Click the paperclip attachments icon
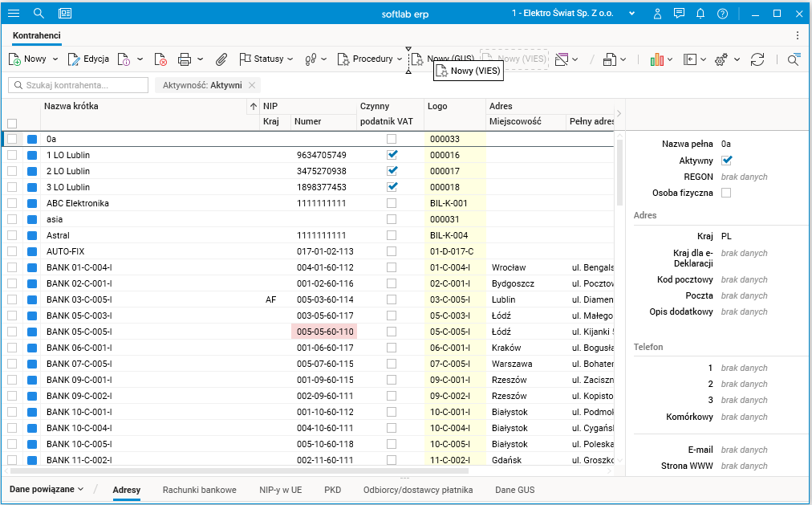 click(x=221, y=59)
